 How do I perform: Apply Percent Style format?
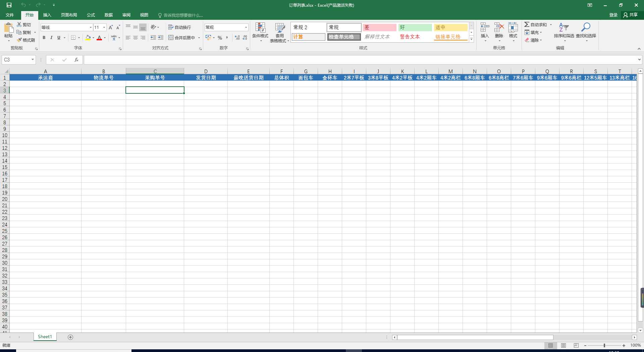point(220,38)
